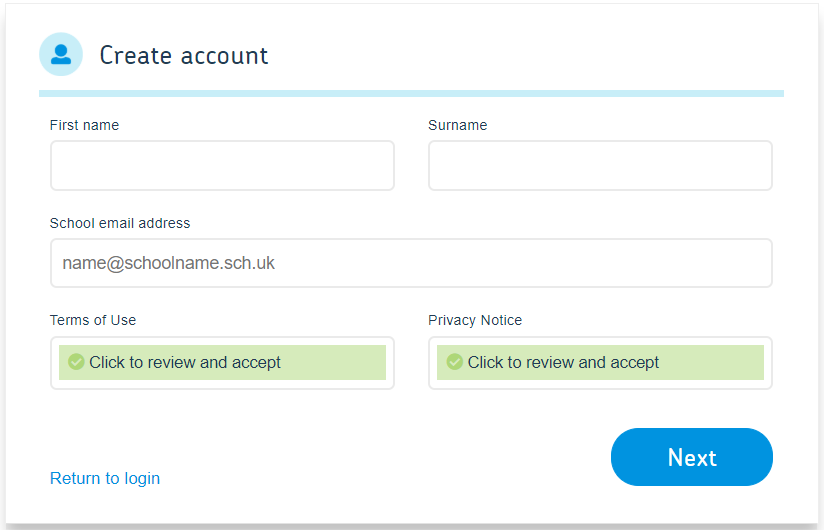Click the name@schoolname.sch.uk placeholder text
The height and width of the screenshot is (530, 824).
168,263
